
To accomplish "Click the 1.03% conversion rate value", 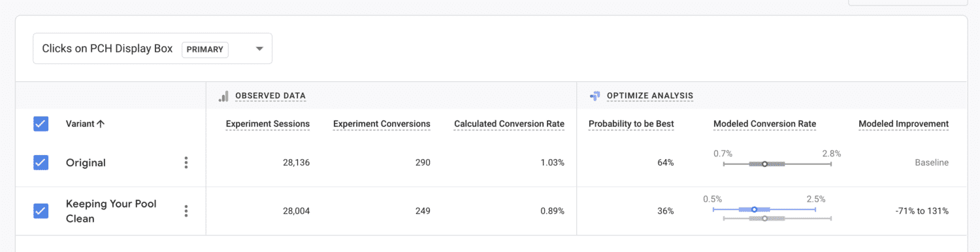I will pos(552,163).
